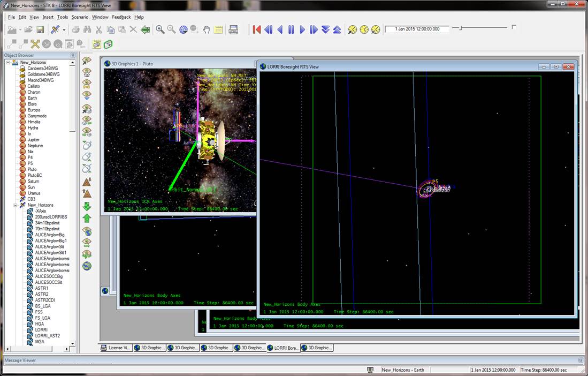Screen dimensions: 588x376
Task: Click the Zoom In magnifier icon
Action: 160,30
